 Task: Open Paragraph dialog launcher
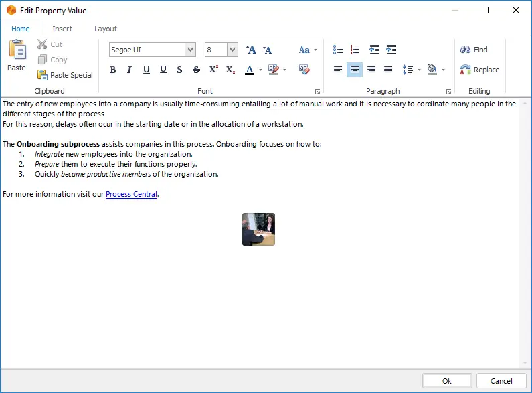pos(448,91)
